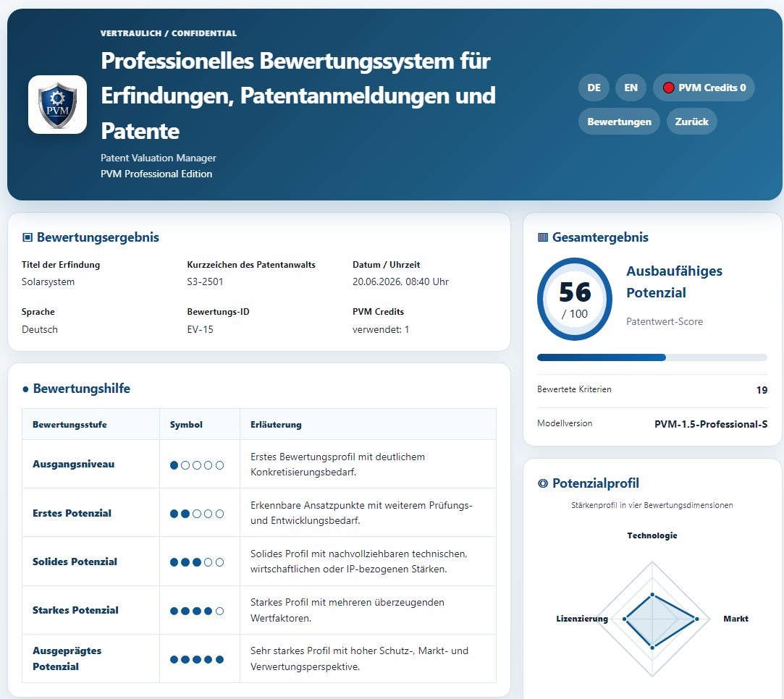Click the one-dot Ausgangsniveau symbol
The height and width of the screenshot is (699, 784).
click(197, 465)
